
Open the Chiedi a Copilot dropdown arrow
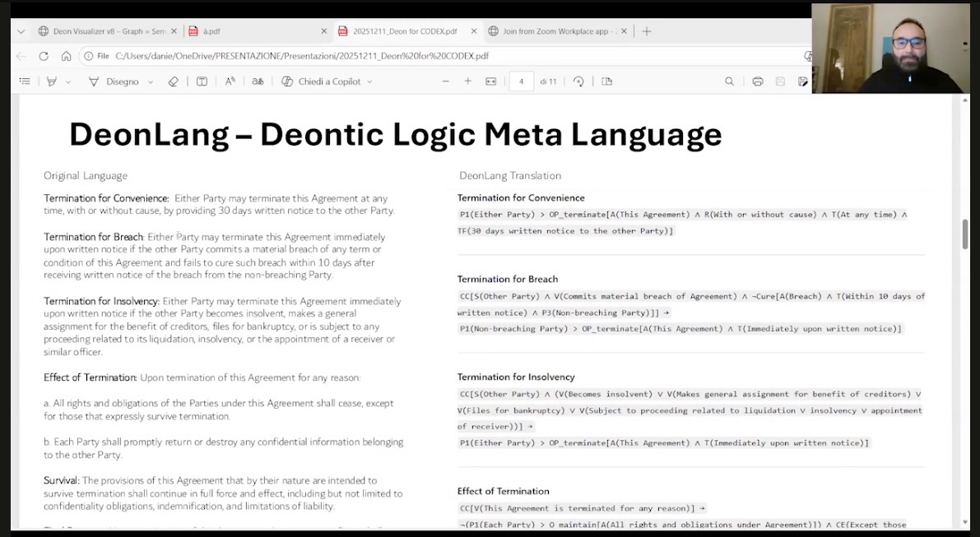click(369, 81)
